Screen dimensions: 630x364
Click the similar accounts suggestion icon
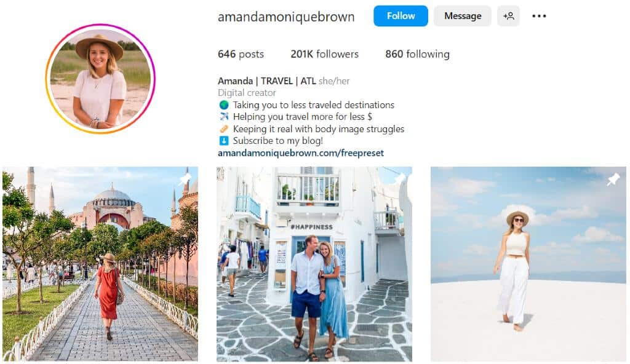508,16
